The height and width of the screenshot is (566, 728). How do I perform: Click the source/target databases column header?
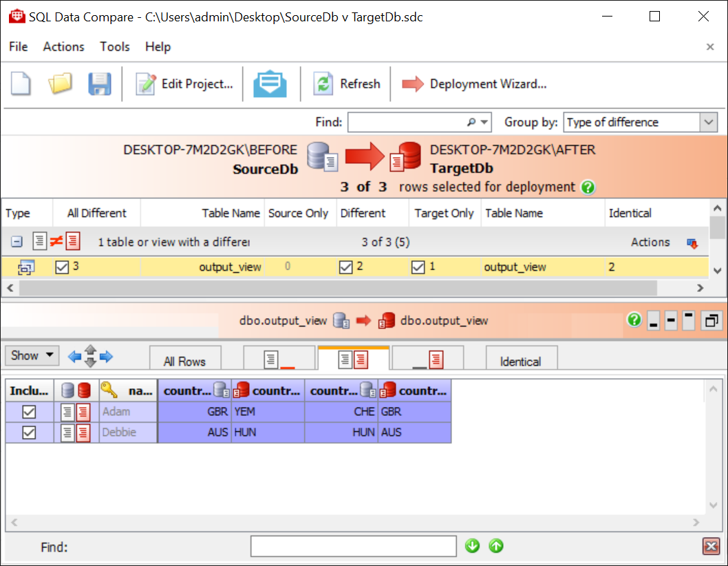click(x=76, y=391)
